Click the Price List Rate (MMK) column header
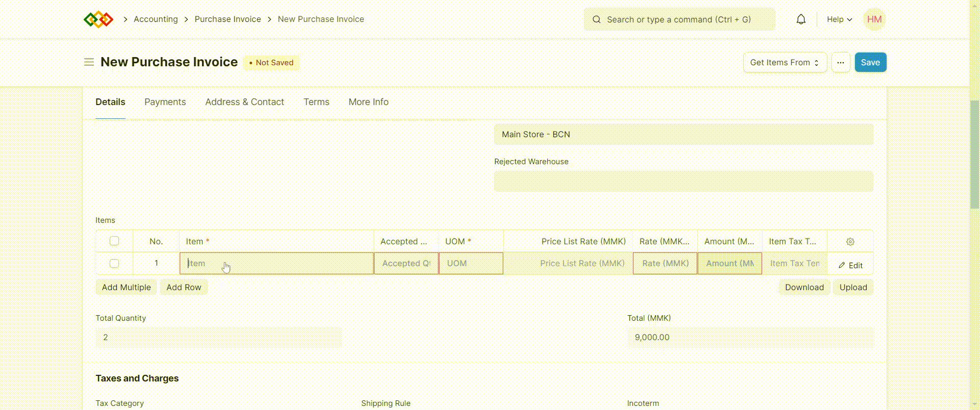Screen dimensions: 980x410 pos(568,241)
